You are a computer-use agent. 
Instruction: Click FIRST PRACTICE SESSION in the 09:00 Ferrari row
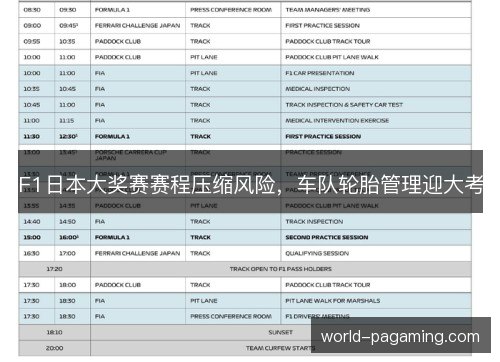pyautogui.click(x=322, y=26)
